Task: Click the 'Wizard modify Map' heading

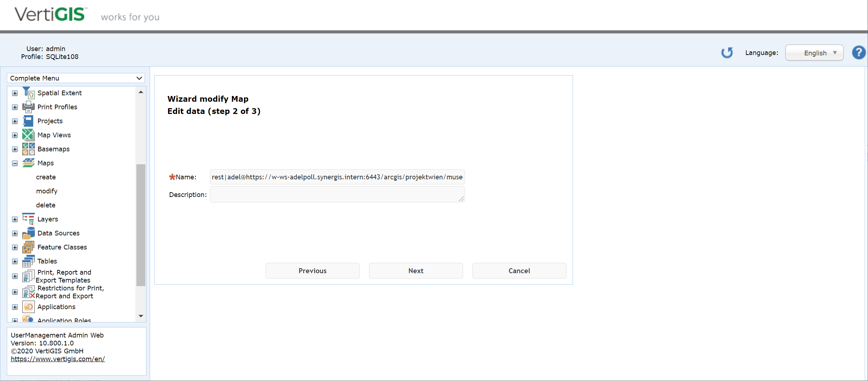Action: coord(208,99)
